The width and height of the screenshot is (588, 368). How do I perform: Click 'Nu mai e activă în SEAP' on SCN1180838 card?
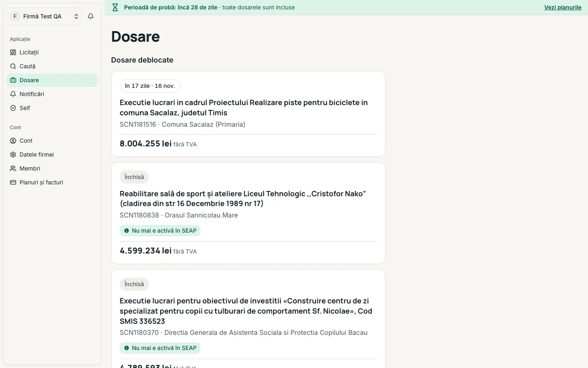160,231
